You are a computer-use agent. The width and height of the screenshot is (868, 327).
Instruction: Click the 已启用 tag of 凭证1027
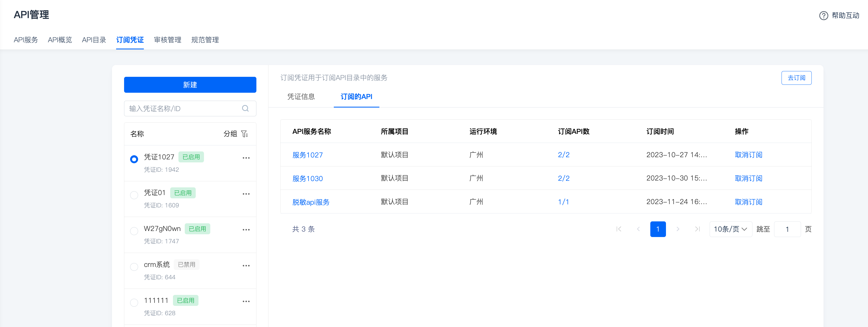click(x=191, y=157)
